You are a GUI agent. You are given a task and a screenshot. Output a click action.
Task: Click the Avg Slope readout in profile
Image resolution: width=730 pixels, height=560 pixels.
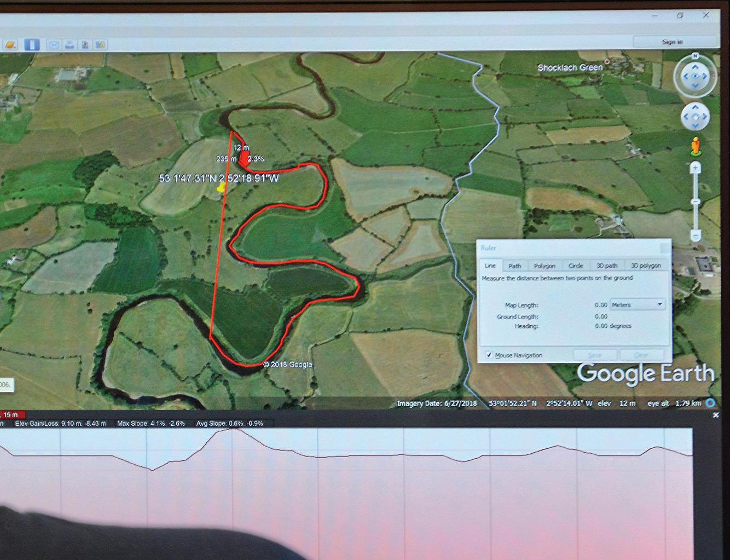point(230,423)
